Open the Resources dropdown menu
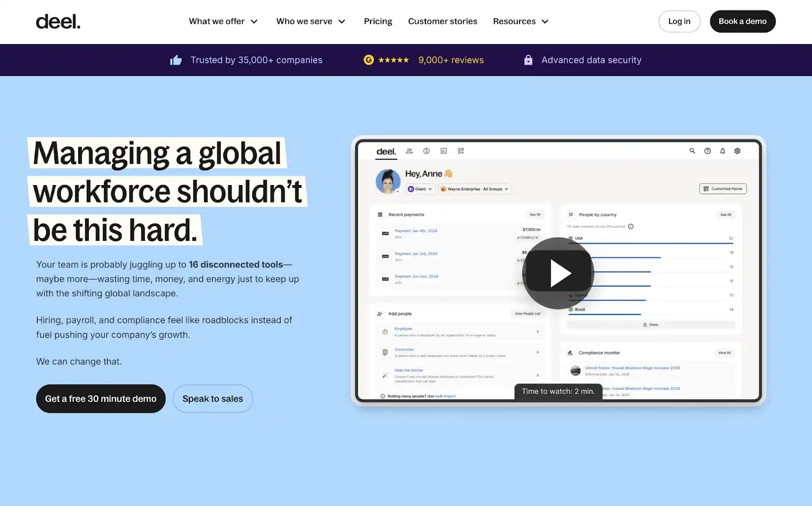Image resolution: width=812 pixels, height=506 pixels. [x=521, y=21]
